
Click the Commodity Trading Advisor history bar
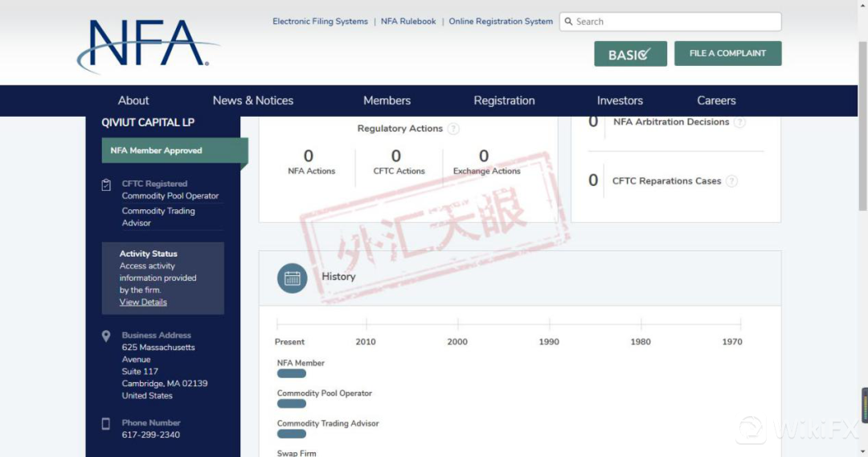pyautogui.click(x=292, y=434)
